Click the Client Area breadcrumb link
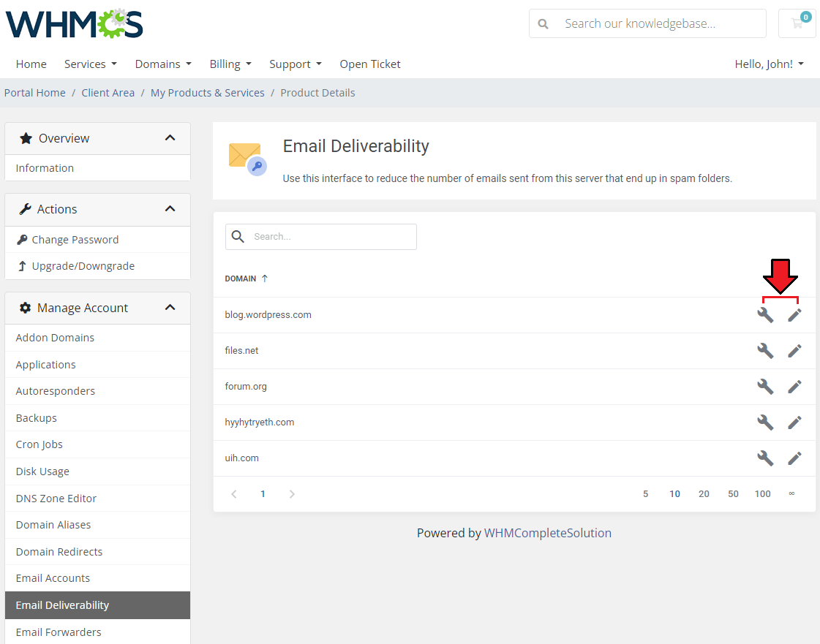This screenshot has height=644, width=820. 108,93
